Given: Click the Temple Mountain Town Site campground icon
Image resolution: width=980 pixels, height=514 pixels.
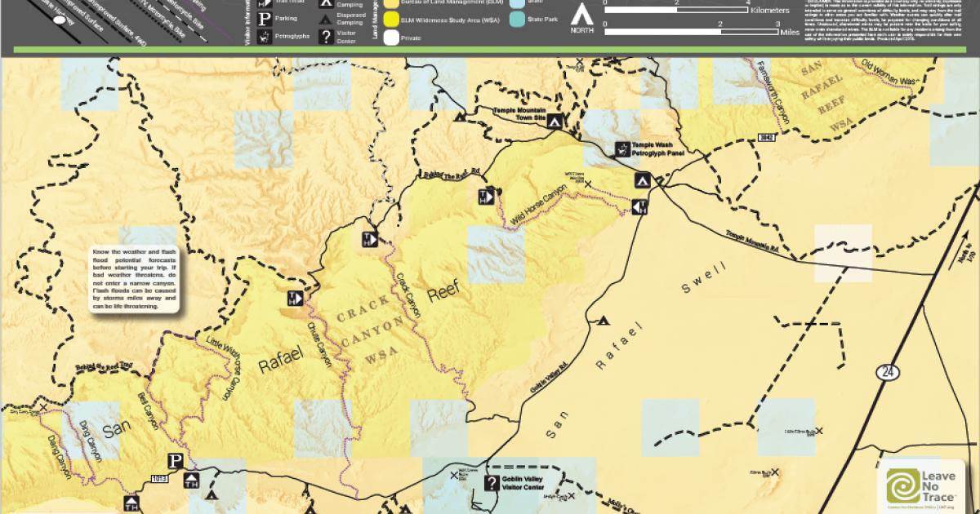Looking at the screenshot, I should pyautogui.click(x=555, y=122).
